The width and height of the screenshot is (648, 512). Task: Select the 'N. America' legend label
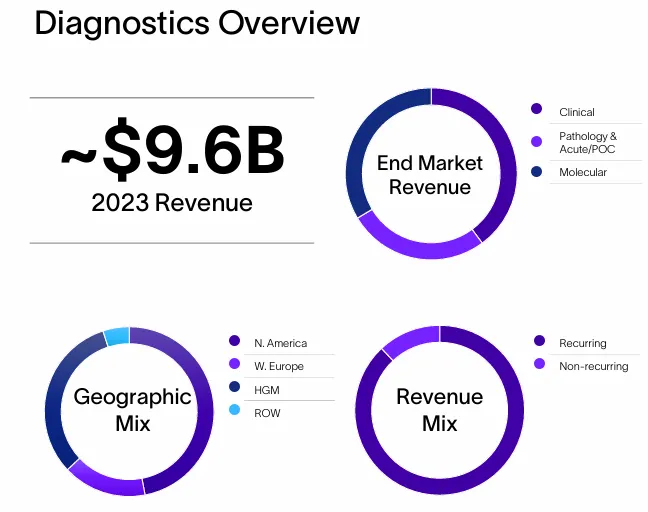click(281, 343)
